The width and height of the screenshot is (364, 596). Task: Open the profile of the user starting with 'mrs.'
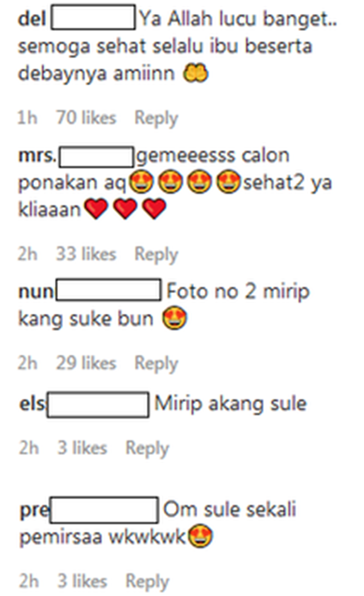[x=76, y=157]
